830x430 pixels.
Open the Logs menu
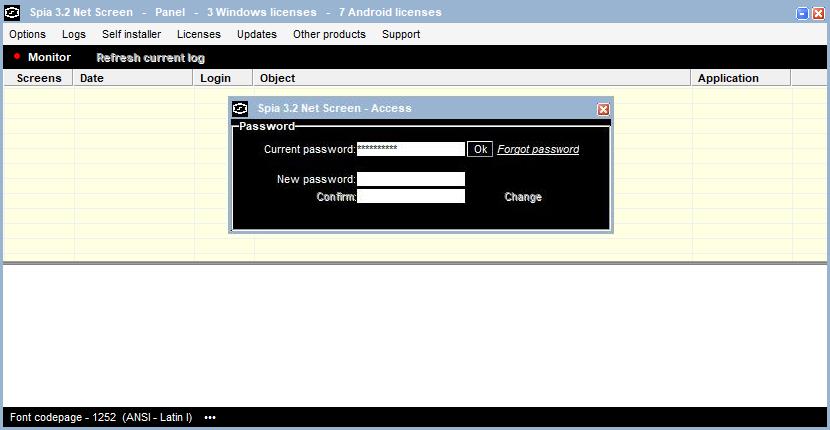pyautogui.click(x=74, y=34)
